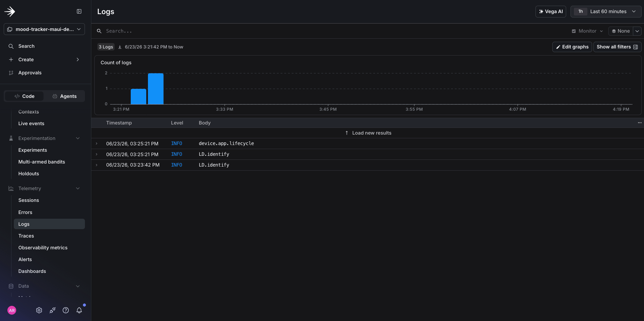Open the Last 60 minutes time range dropdown

[606, 11]
